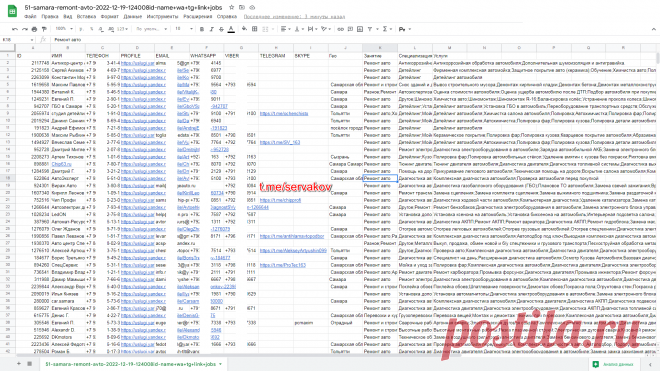Click the print icon in toolbar
This screenshot has width=660, height=371.
point(35,29)
